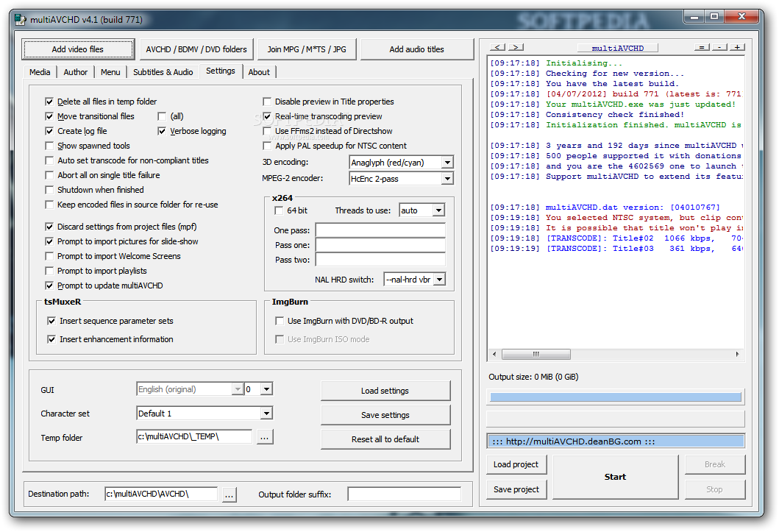
Task: Click the blue output size progress bar
Action: pyautogui.click(x=616, y=397)
